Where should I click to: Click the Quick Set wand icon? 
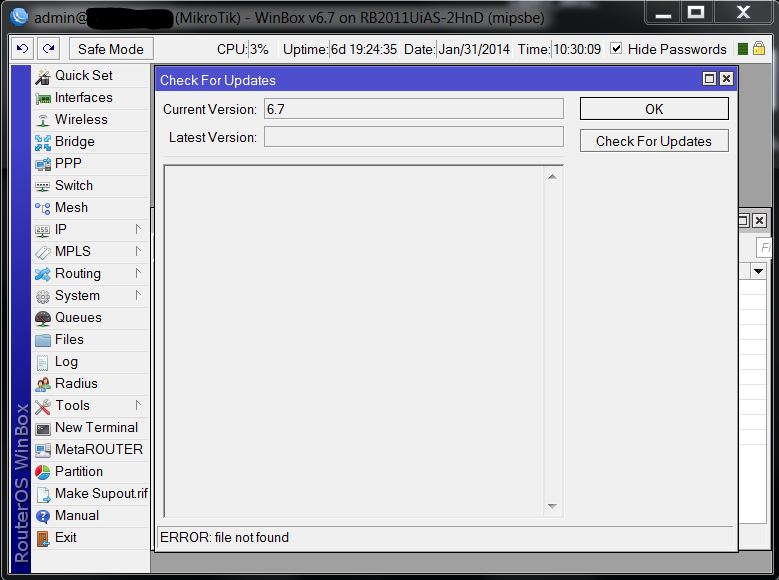point(43,76)
